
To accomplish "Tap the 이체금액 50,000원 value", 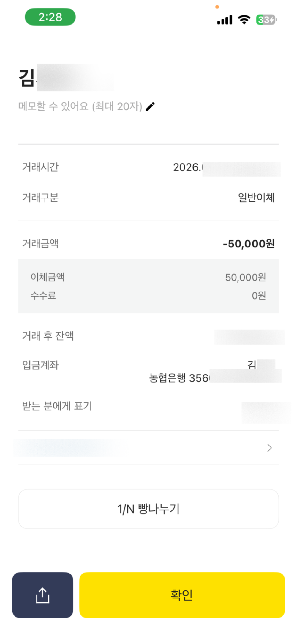I will tap(245, 277).
